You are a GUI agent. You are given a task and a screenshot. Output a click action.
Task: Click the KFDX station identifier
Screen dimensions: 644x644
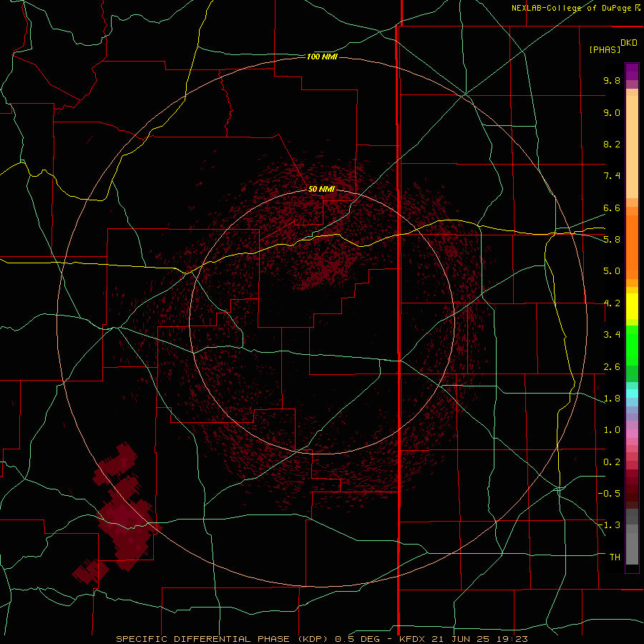[x=412, y=639]
